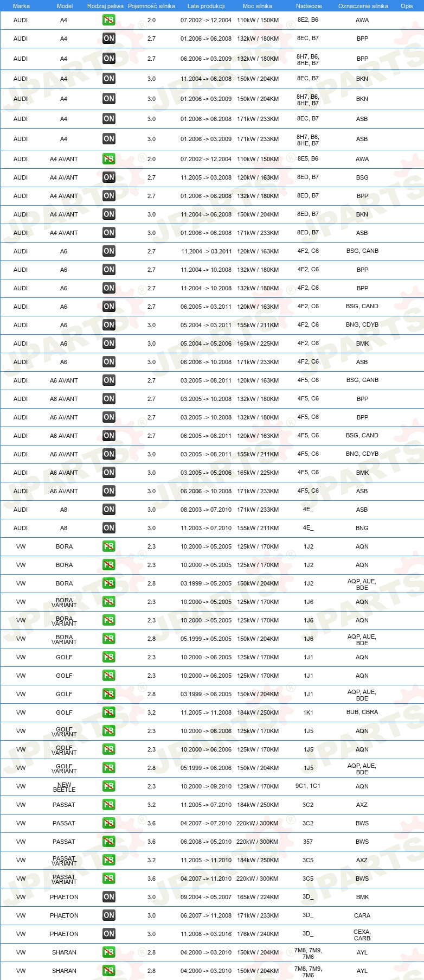Click the Moc silnika column header
Screen dimensions: 424x980
click(258, 6)
